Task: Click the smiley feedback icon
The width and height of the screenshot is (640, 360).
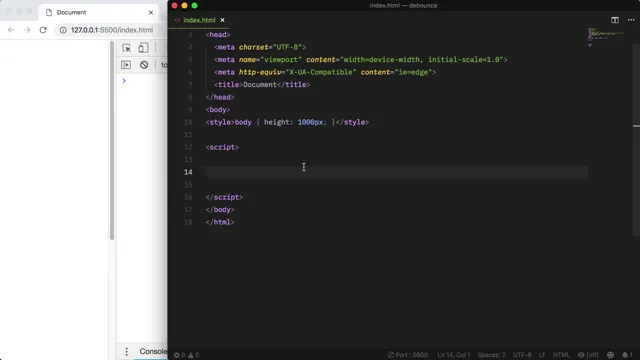Action: point(610,355)
